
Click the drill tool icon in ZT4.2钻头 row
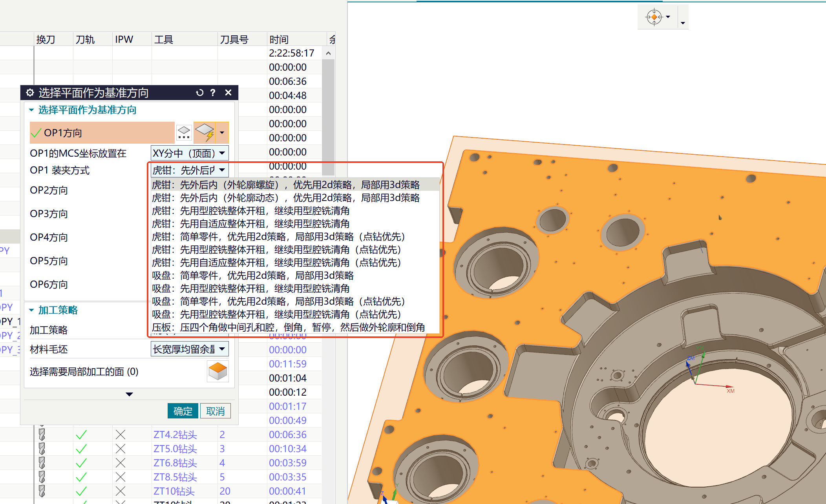(42, 435)
